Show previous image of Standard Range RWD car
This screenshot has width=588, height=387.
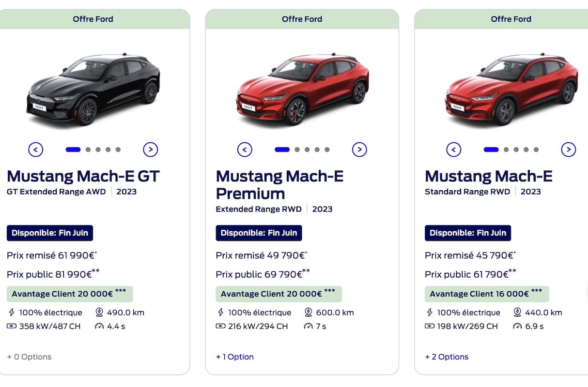tap(454, 149)
